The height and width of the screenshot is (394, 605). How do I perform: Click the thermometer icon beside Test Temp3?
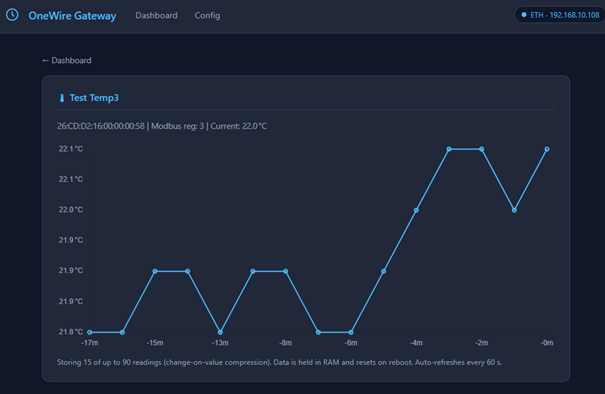[62, 98]
